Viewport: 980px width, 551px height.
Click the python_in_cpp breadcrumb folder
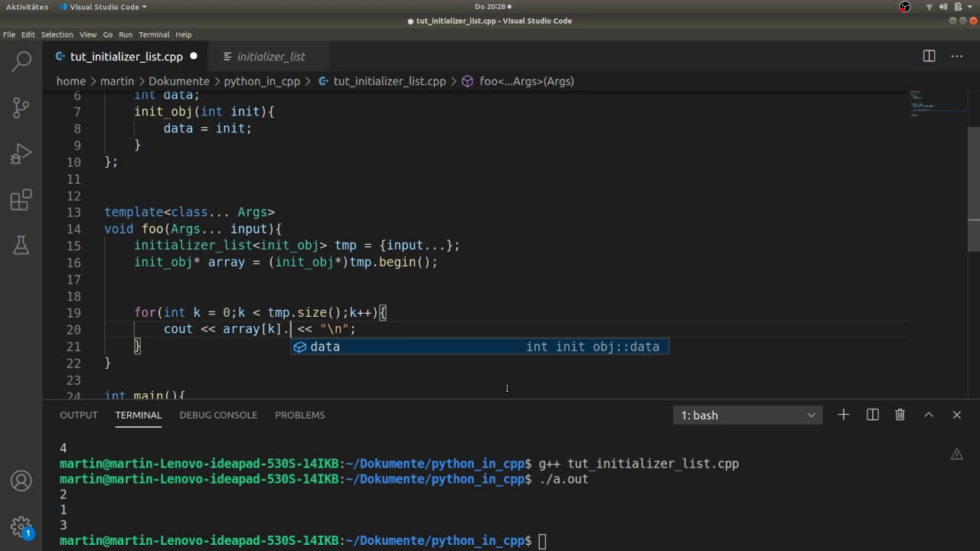click(x=262, y=81)
